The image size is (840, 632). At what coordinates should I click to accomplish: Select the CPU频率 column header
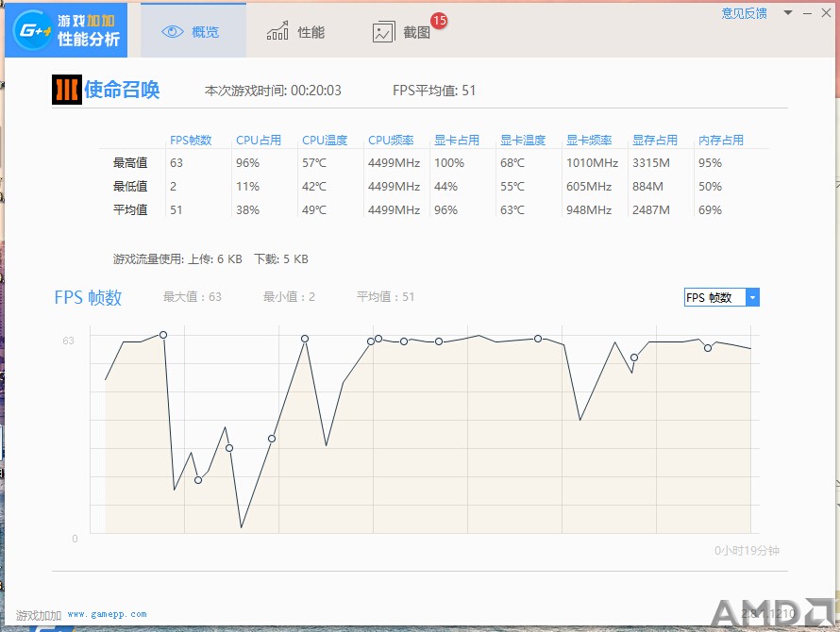coord(391,140)
